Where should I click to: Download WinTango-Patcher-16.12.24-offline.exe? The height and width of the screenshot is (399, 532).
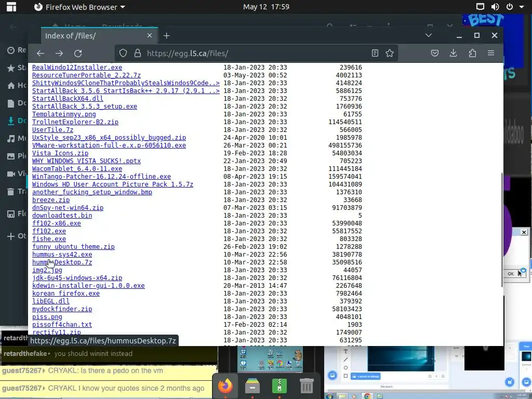click(x=101, y=177)
